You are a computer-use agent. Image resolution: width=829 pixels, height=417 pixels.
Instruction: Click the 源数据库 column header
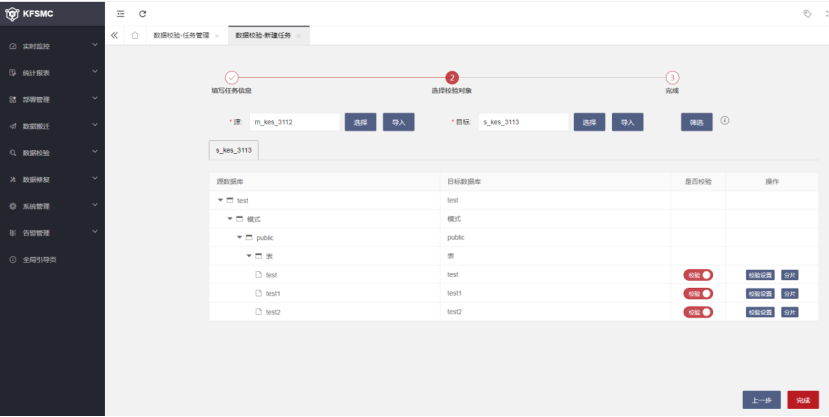click(325, 181)
